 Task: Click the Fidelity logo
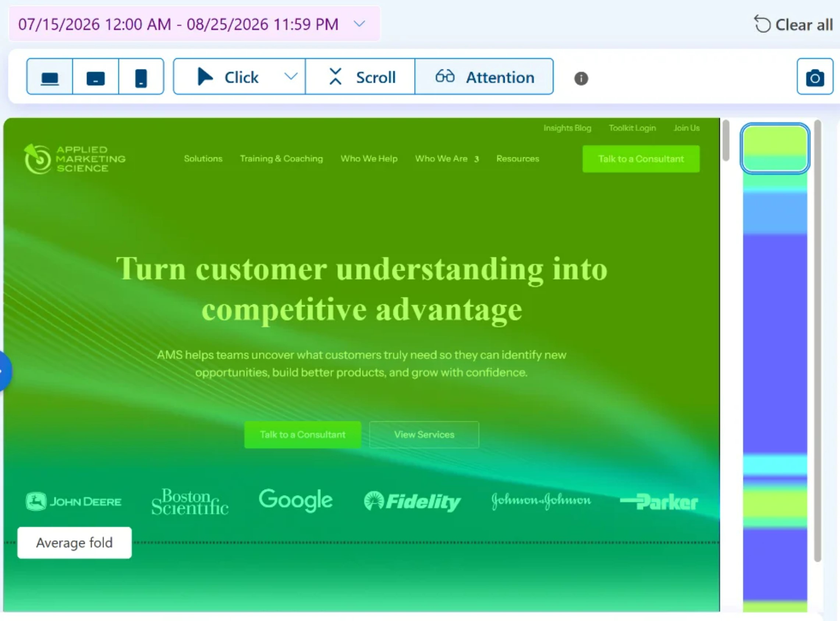click(412, 501)
